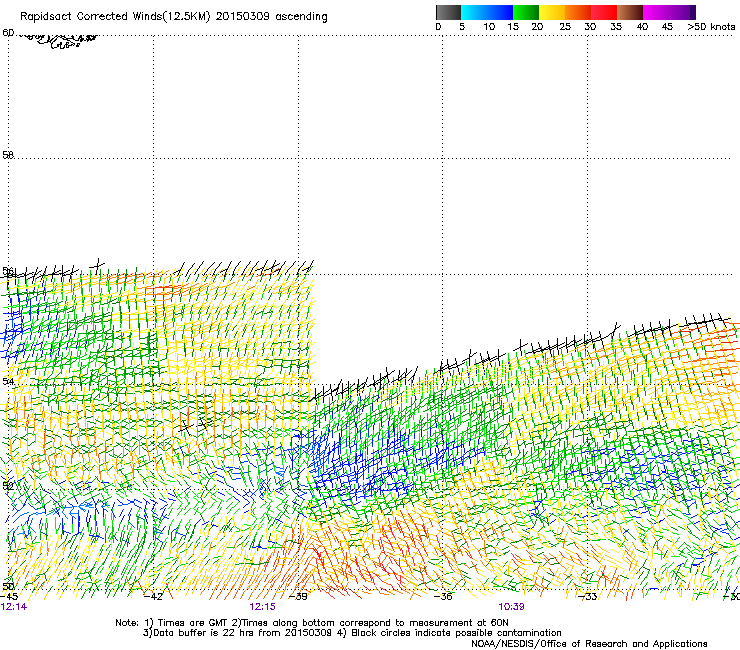Click the cyan 5-10 knots legend segment
740x650 pixels.
(474, 12)
